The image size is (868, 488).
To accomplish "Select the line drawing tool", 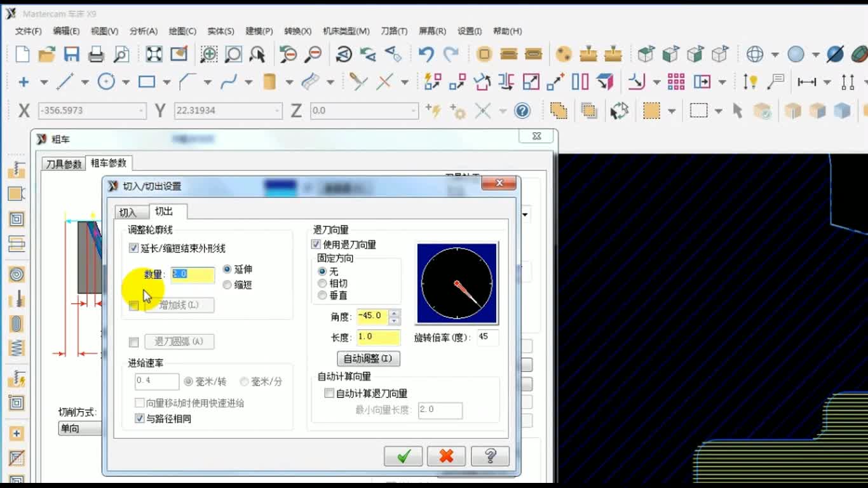I will pos(65,81).
